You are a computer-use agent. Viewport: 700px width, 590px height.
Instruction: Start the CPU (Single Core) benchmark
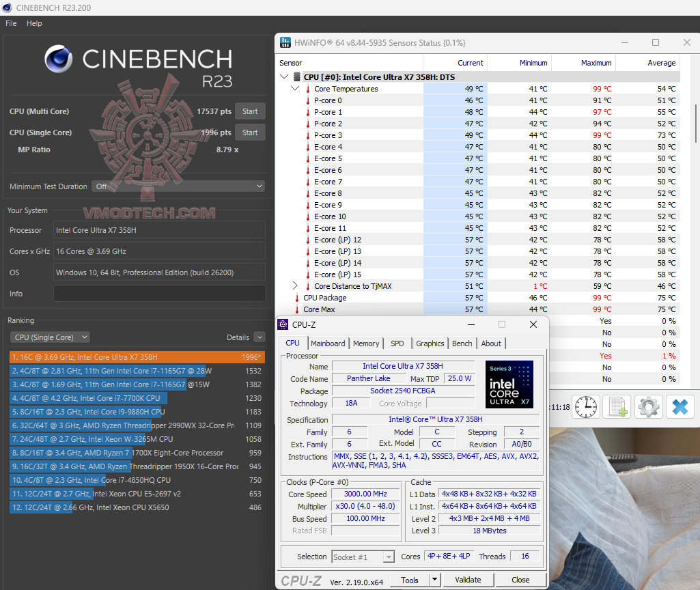pos(250,132)
